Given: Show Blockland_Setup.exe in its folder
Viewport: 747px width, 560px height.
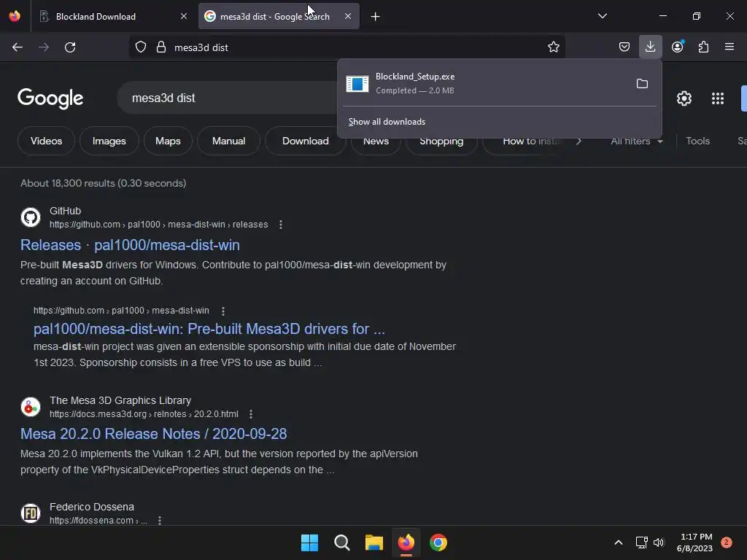Looking at the screenshot, I should tap(642, 84).
